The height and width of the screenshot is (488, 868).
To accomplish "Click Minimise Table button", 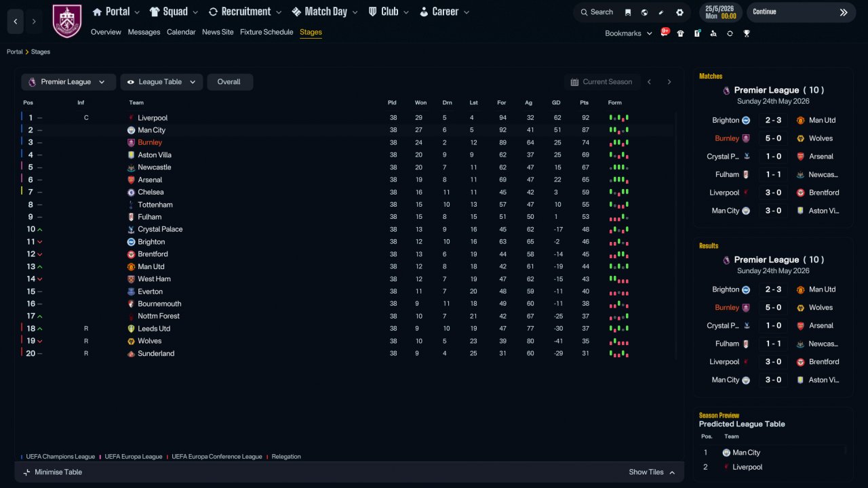I will click(x=53, y=472).
